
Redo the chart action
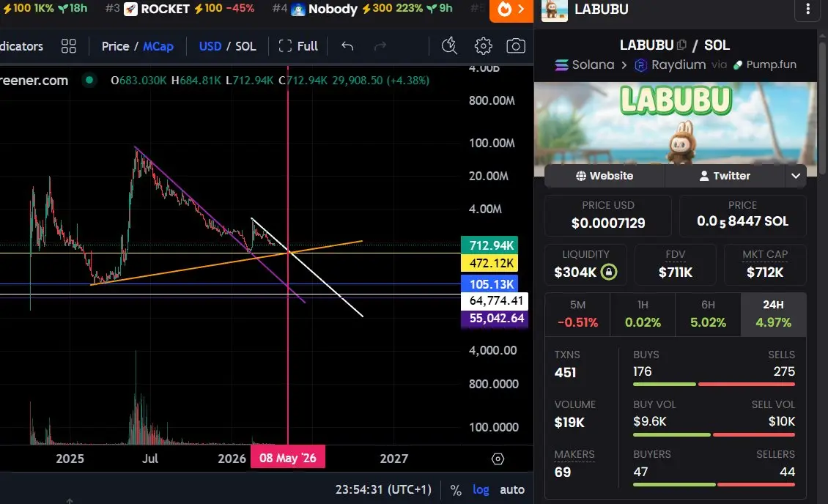click(380, 46)
